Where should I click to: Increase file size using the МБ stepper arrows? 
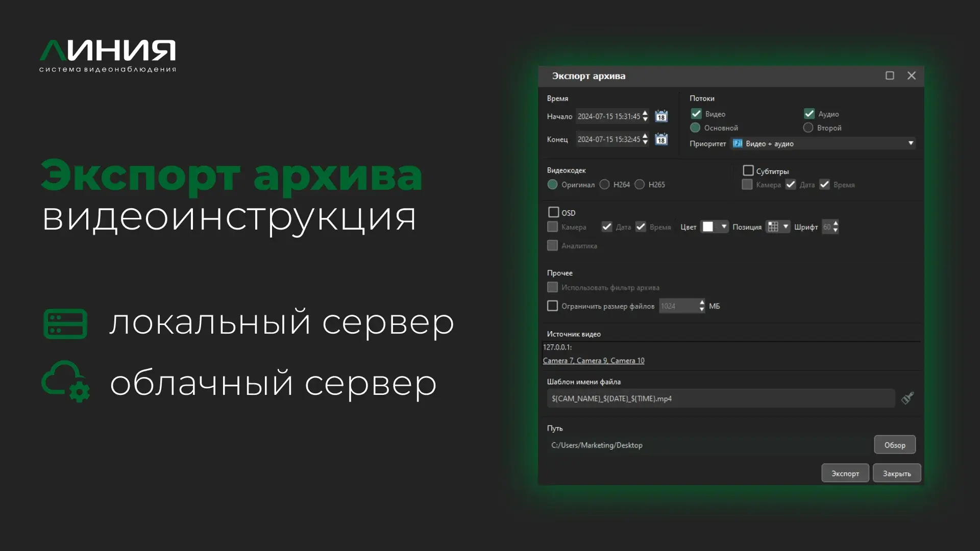(701, 303)
